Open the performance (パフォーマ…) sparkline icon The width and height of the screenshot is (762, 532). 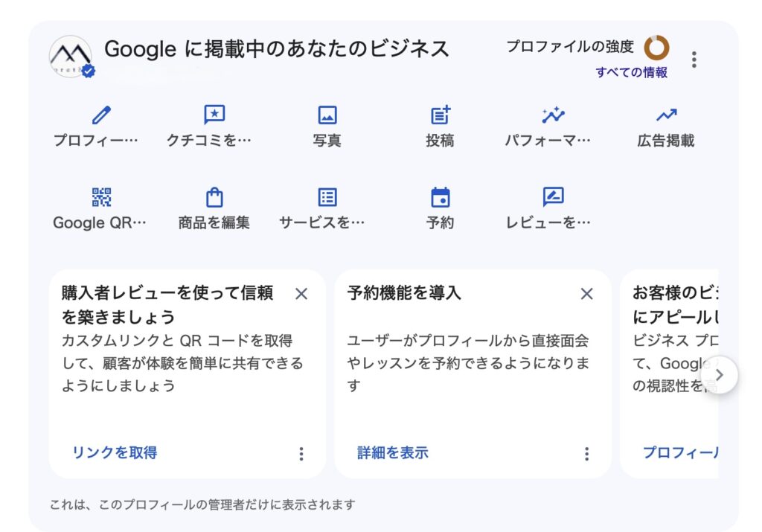click(553, 115)
